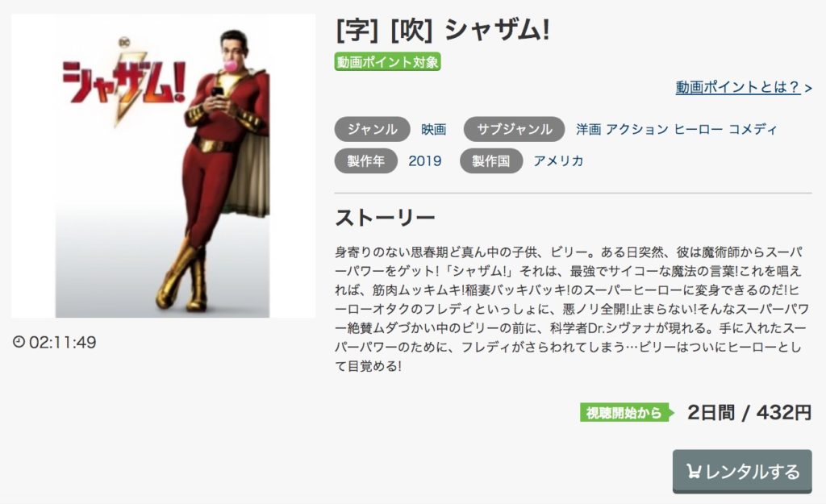Open the アクション subgenre link
This screenshot has width=826, height=504.
[637, 129]
